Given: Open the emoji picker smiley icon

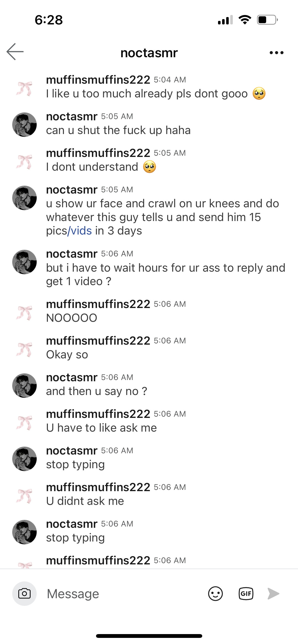Looking at the screenshot, I should coord(215,594).
